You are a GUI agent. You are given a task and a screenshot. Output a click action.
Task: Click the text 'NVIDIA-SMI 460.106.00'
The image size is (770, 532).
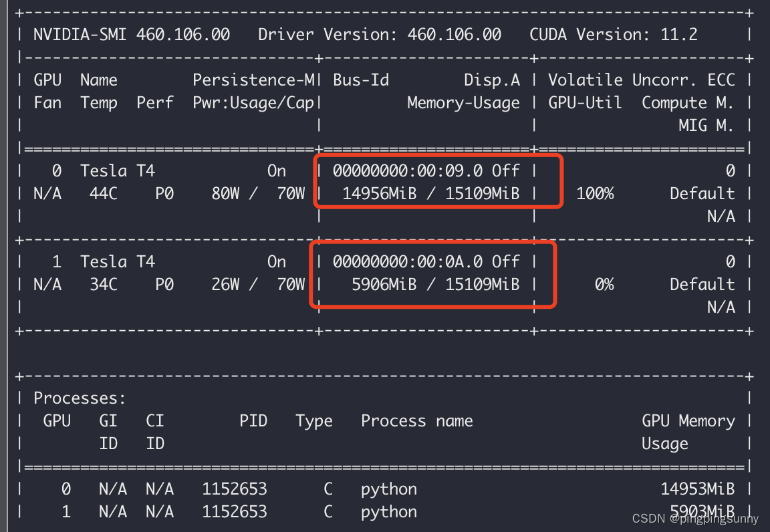point(132,34)
